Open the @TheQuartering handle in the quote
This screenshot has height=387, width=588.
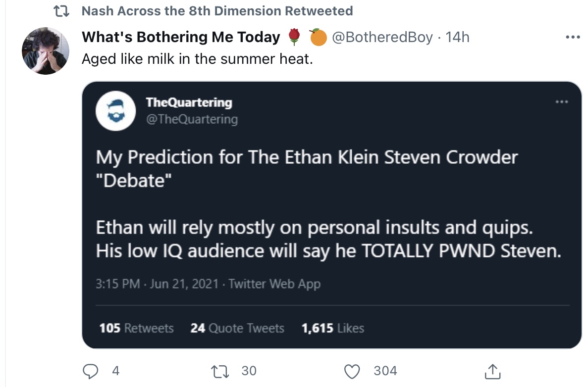tap(192, 119)
